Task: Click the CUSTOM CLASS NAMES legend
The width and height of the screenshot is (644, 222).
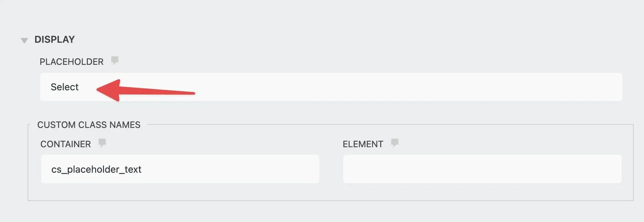Action: (89, 125)
